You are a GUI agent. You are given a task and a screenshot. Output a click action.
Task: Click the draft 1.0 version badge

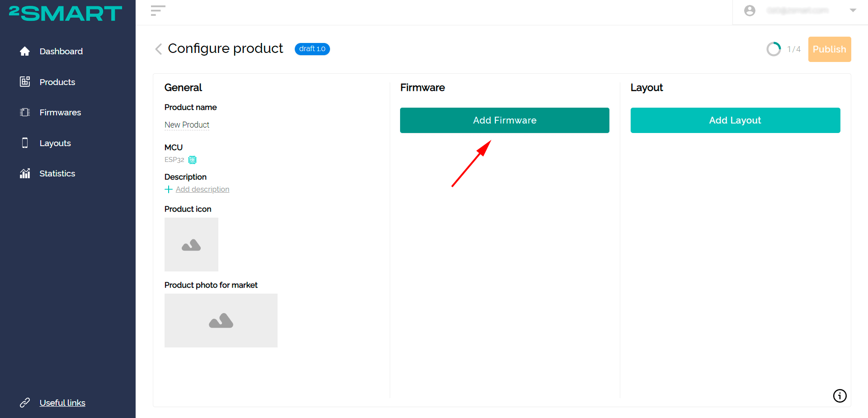312,49
